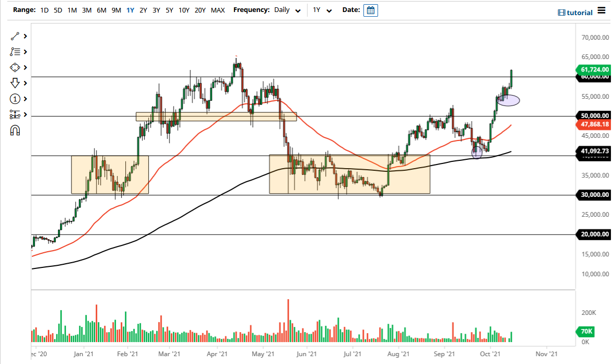612x364 pixels.
Task: Select the 1D range button
Action: tap(44, 10)
